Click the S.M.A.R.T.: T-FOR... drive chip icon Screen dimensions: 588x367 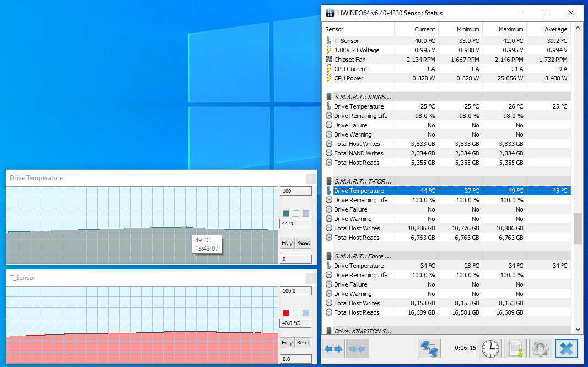point(329,181)
